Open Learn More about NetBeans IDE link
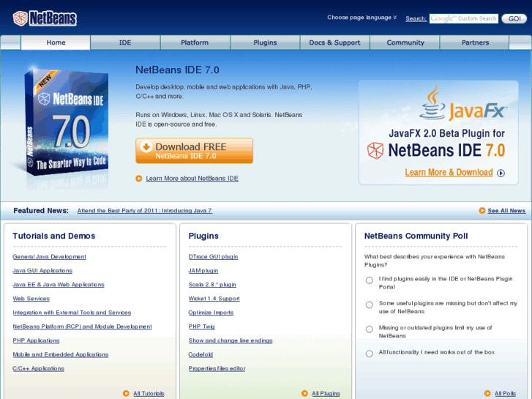Viewport: 532px width, 399px height. click(192, 179)
